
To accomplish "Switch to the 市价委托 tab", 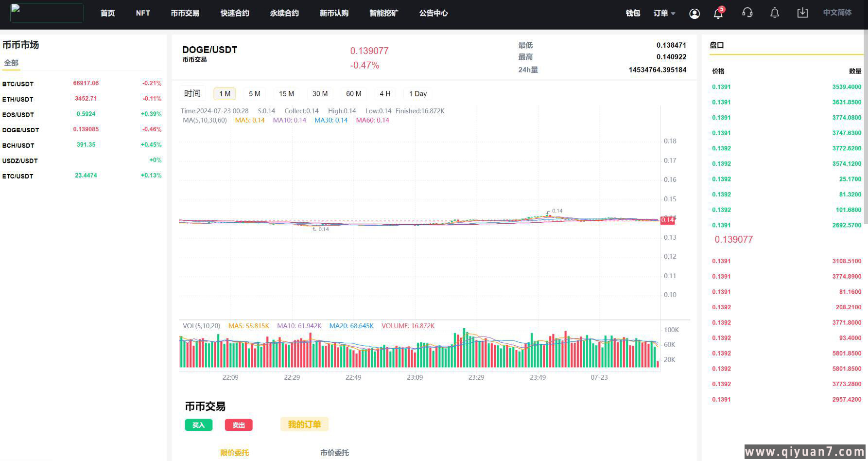I will coord(334,453).
